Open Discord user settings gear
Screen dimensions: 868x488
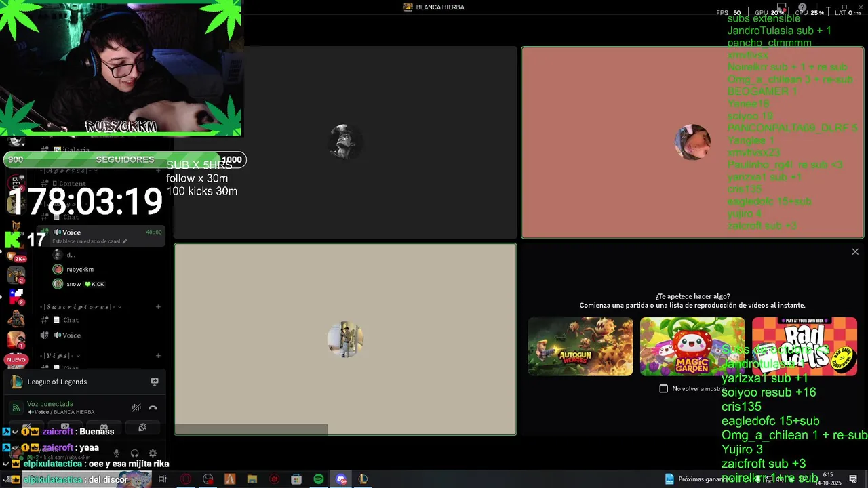click(x=153, y=453)
